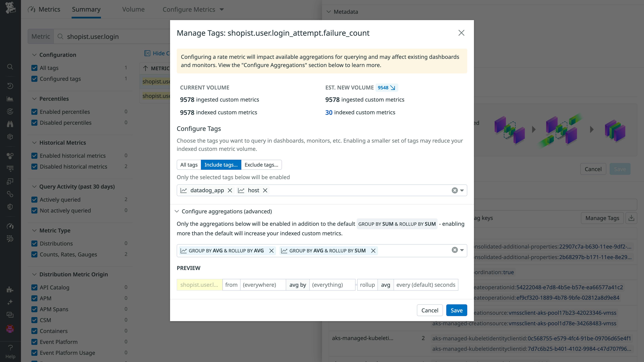Viewport: 644px width, 362px height.
Task: Switch to the Volume tab
Action: coord(133,9)
